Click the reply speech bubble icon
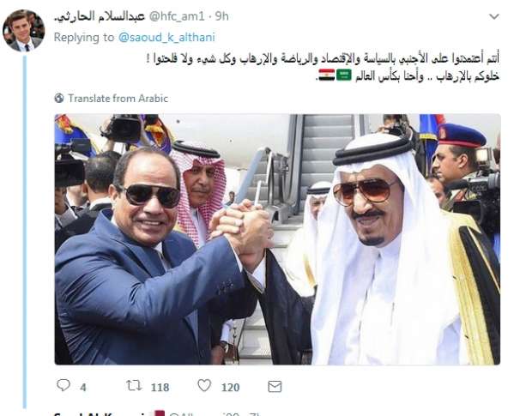 coord(63,385)
